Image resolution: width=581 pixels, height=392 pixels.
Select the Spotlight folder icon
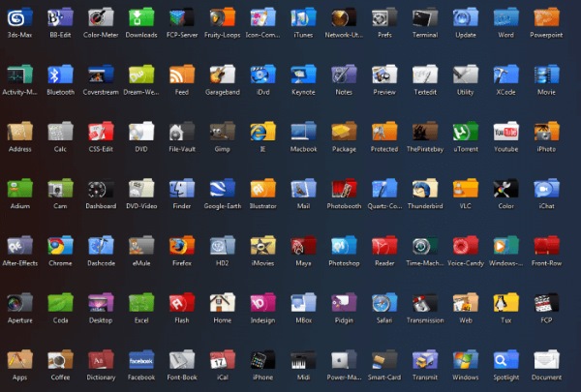point(505,360)
